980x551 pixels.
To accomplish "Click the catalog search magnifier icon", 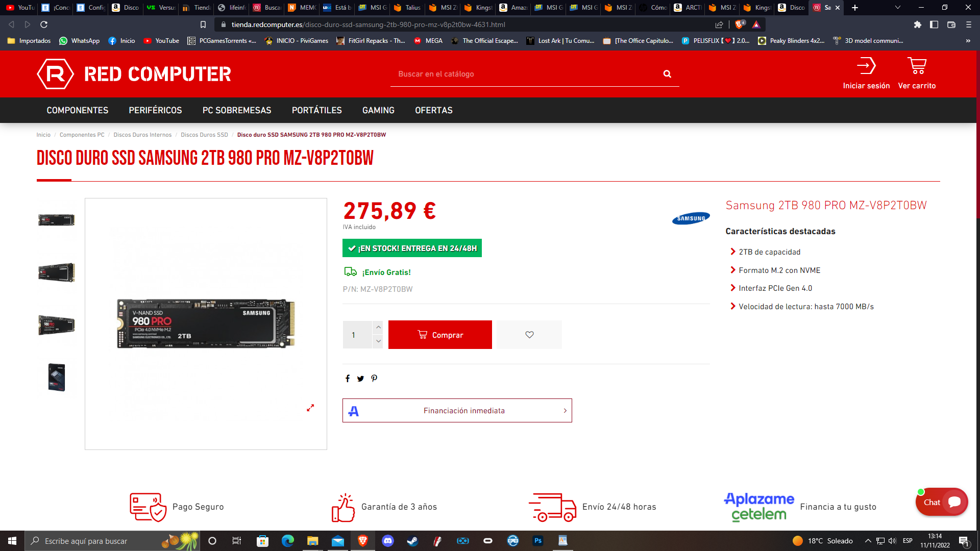I will [667, 74].
